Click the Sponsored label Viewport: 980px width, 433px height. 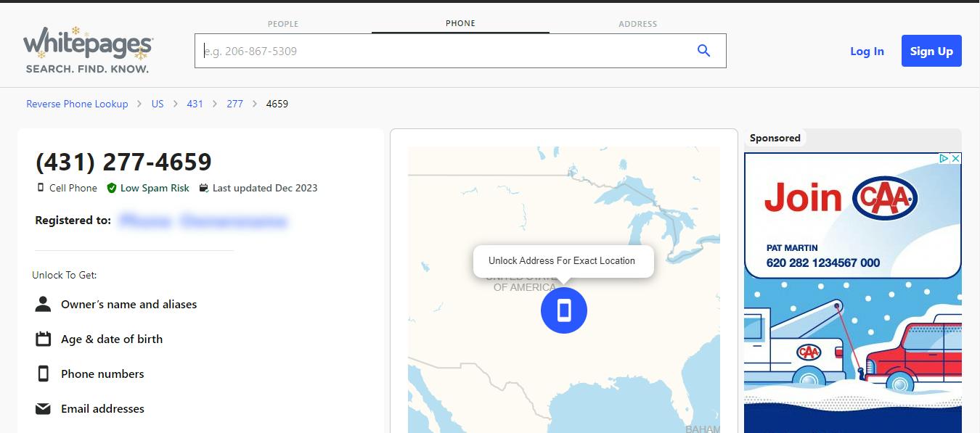[x=775, y=138]
